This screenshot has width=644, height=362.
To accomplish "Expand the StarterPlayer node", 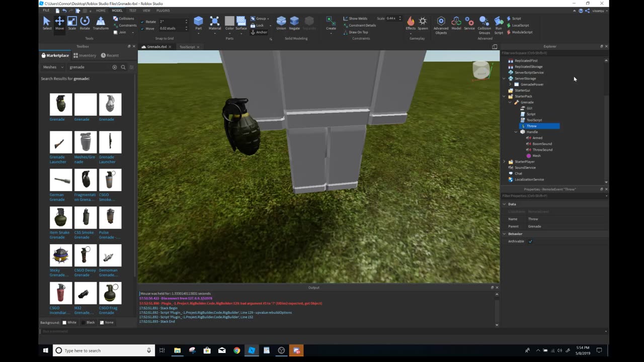I will click(x=504, y=162).
